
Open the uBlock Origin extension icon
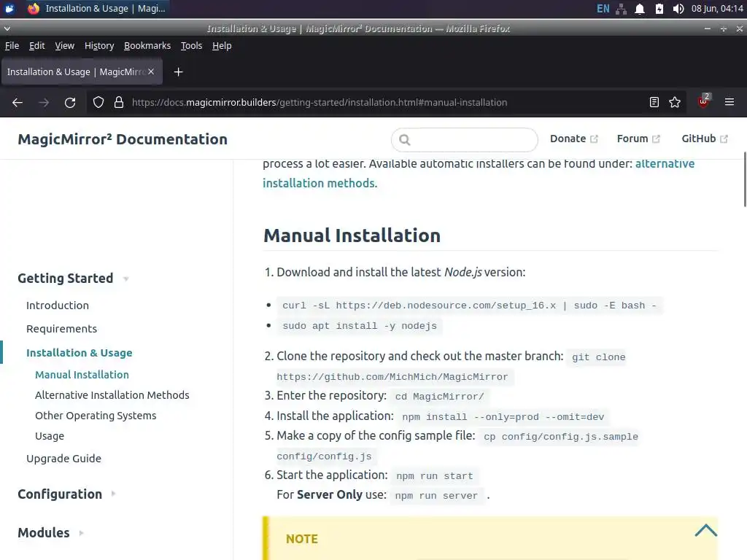[x=703, y=102]
